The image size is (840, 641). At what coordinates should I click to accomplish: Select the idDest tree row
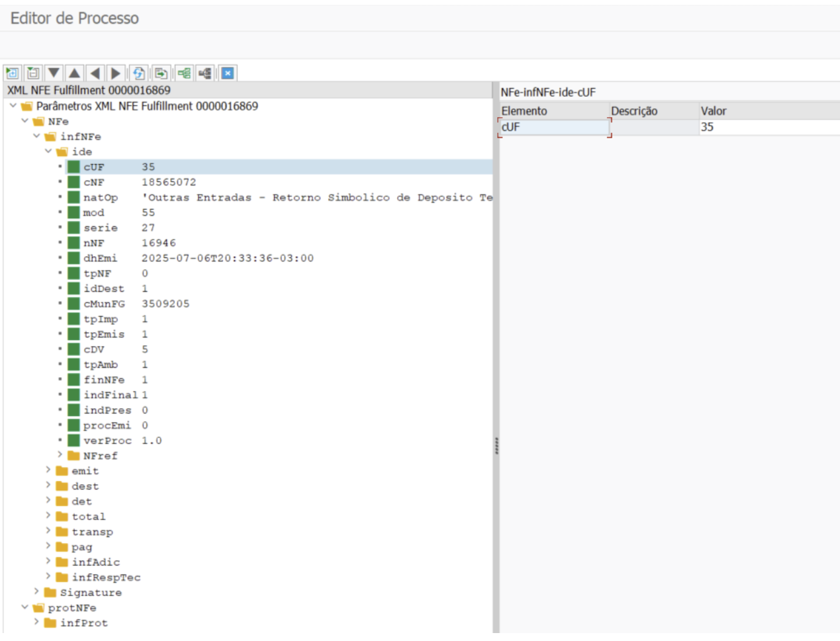pyautogui.click(x=248, y=288)
